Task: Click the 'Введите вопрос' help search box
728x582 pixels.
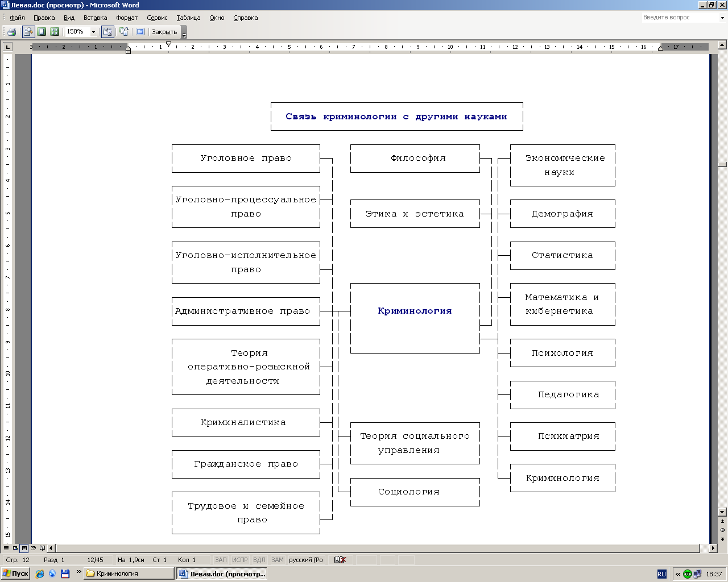Action: coord(680,18)
